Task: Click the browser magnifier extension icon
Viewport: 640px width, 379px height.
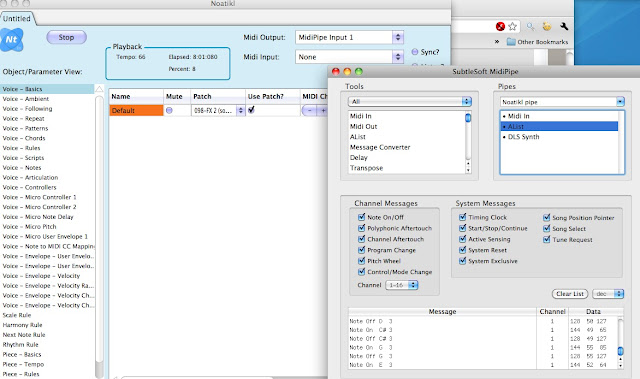Action: click(530, 27)
